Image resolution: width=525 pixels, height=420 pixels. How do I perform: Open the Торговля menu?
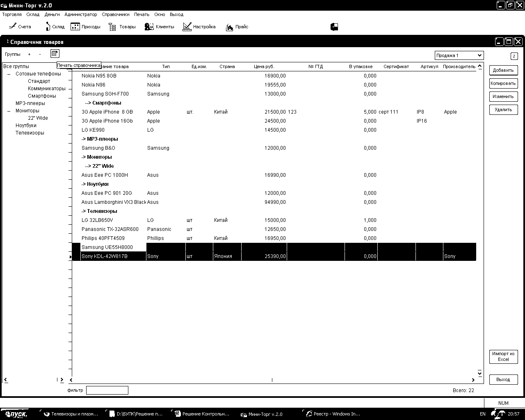[12, 14]
